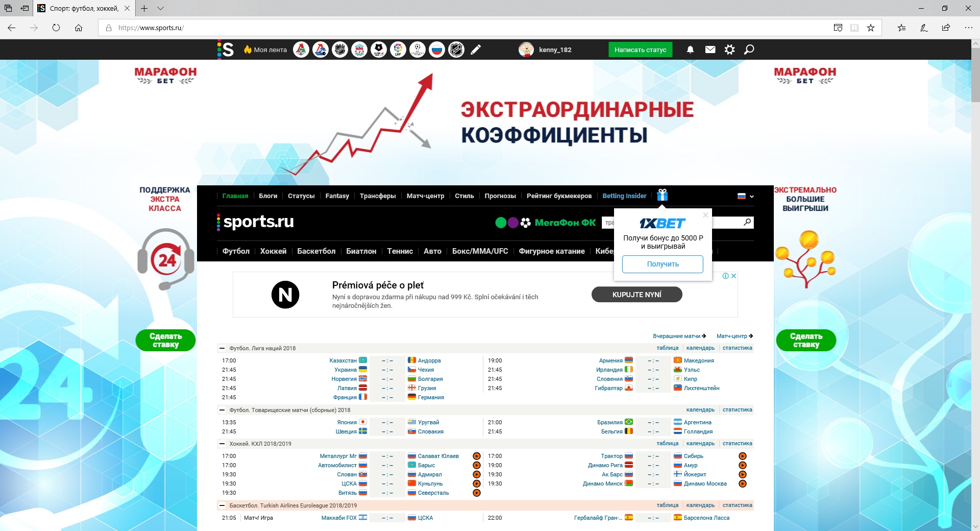Click the Написать статус button
980x531 pixels.
coord(640,50)
